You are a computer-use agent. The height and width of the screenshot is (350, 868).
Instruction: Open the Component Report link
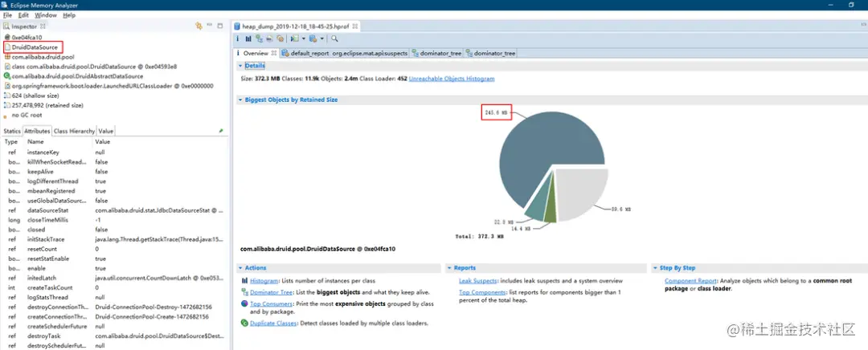[x=691, y=281]
